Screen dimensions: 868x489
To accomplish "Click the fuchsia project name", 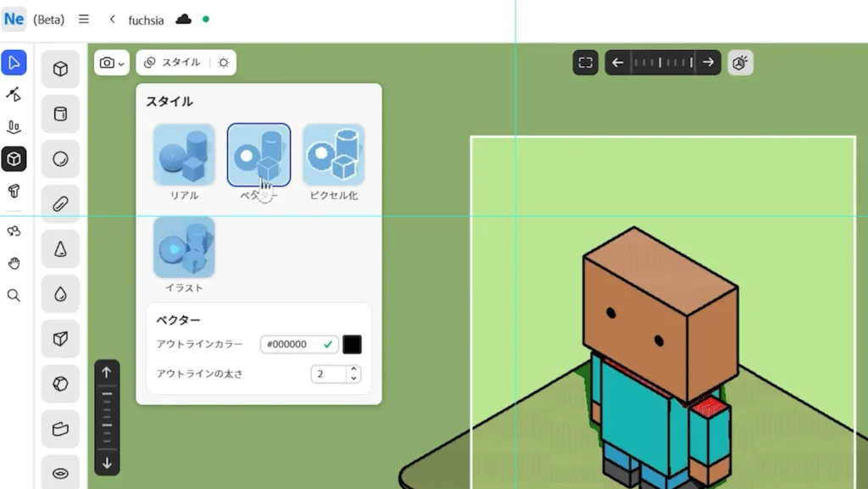I will 146,20.
